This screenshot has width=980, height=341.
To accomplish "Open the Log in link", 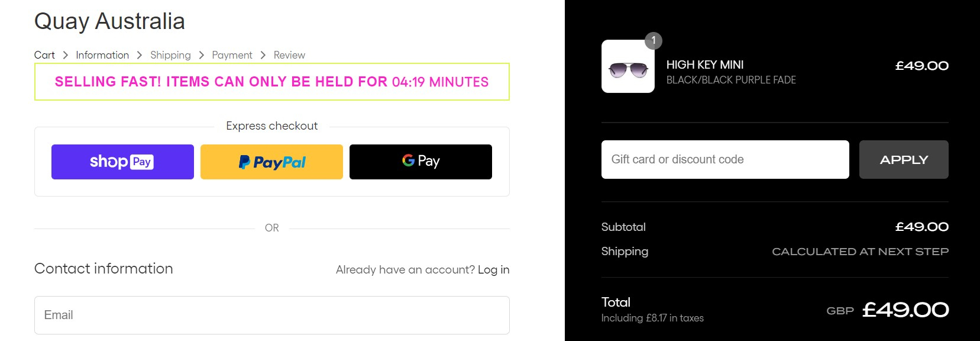I will pyautogui.click(x=493, y=270).
